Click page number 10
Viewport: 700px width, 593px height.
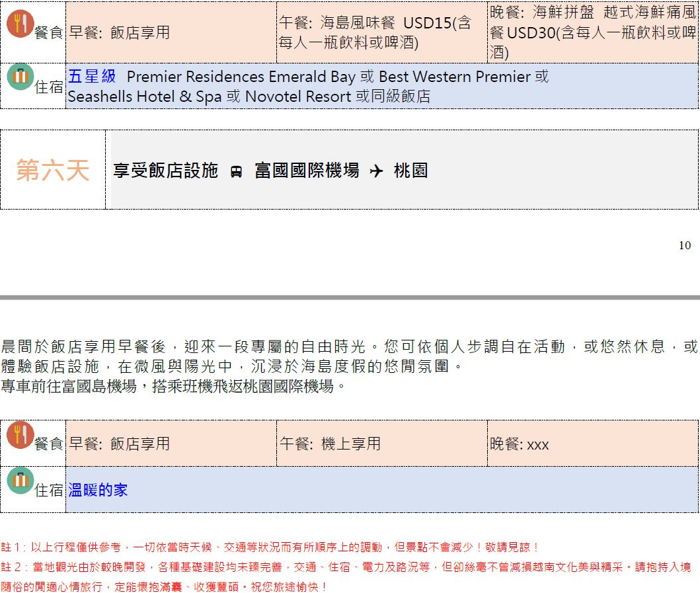684,245
